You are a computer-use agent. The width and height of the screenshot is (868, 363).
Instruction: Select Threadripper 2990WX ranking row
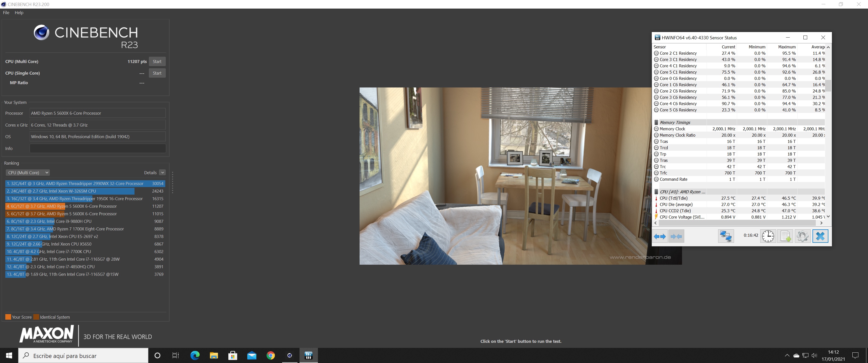(85, 184)
